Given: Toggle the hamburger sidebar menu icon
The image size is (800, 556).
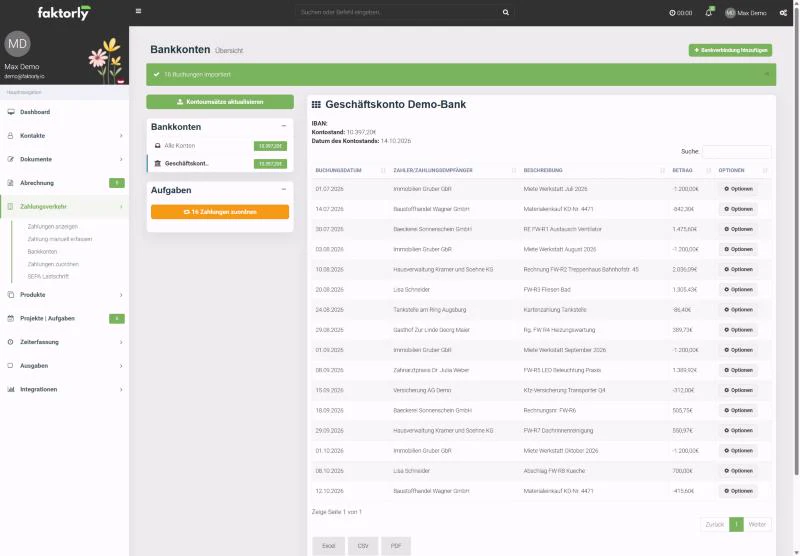Looking at the screenshot, I should (x=138, y=11).
